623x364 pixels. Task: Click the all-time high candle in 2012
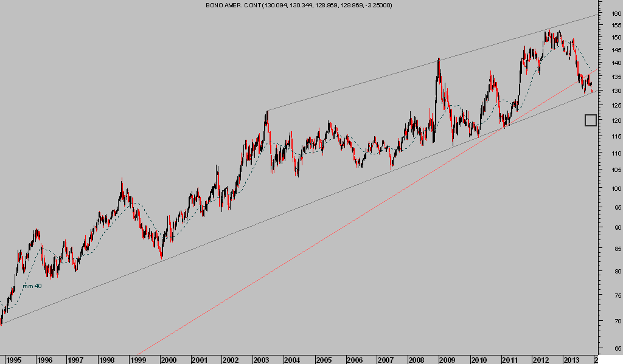pyautogui.click(x=549, y=30)
